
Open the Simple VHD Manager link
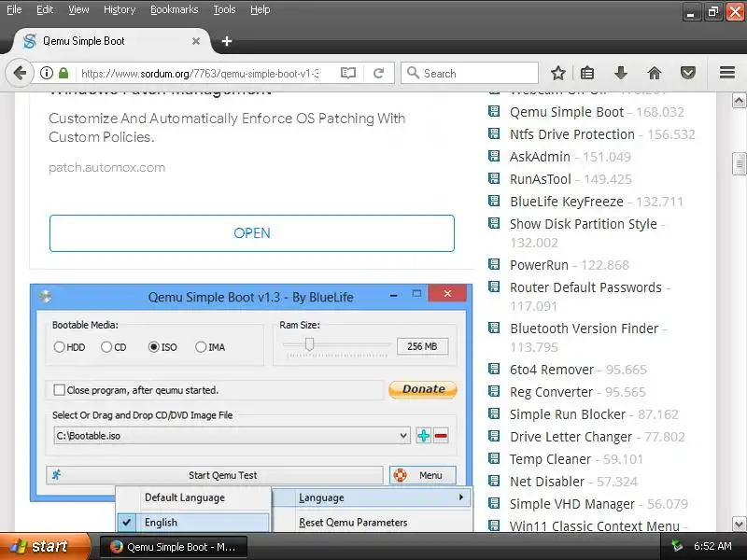click(572, 504)
